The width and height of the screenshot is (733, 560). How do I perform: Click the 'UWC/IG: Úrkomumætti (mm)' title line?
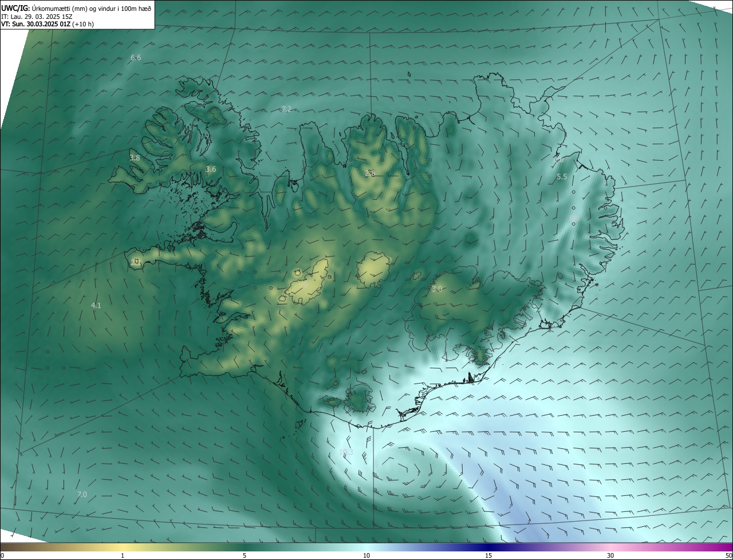(x=77, y=8)
